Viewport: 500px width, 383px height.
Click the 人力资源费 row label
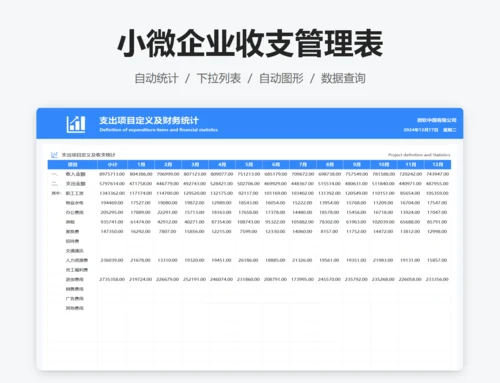(77, 260)
